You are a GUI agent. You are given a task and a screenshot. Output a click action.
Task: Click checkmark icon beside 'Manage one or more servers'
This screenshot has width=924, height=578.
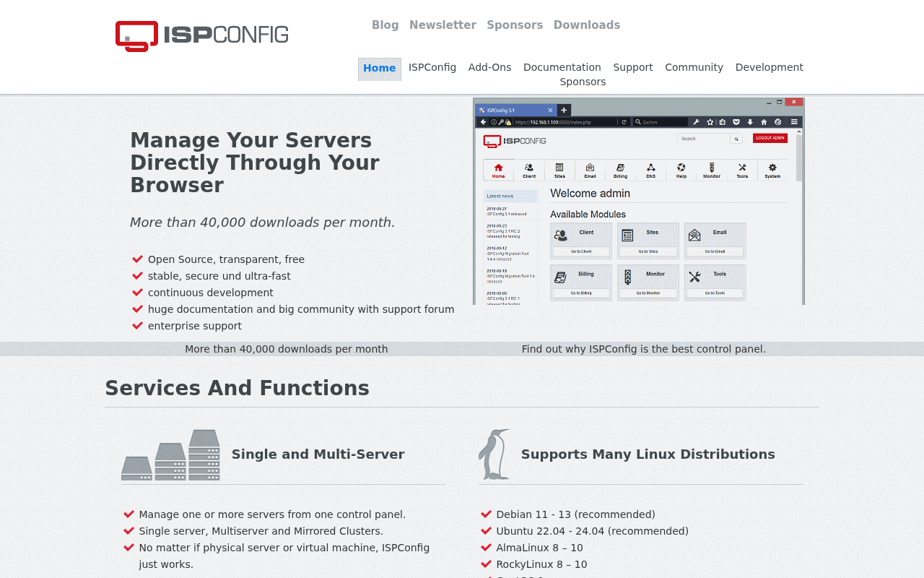point(129,514)
